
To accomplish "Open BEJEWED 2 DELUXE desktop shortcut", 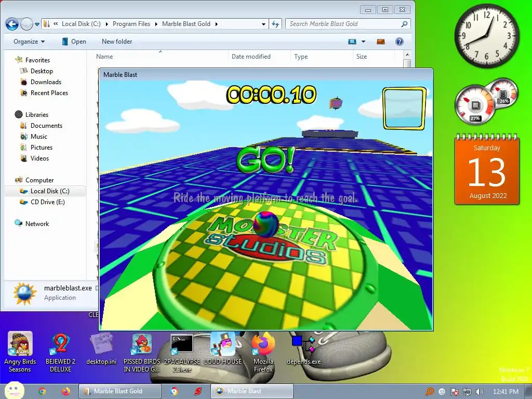I will click(x=60, y=353).
